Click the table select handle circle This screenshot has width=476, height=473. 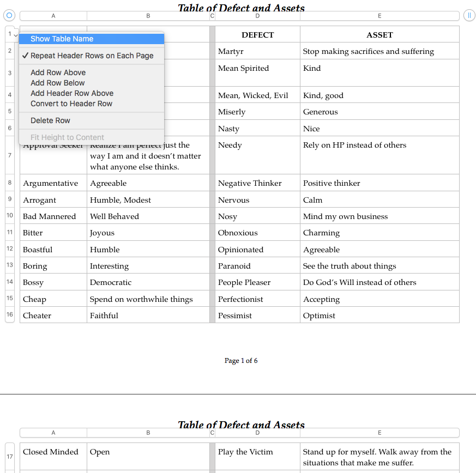point(9,15)
